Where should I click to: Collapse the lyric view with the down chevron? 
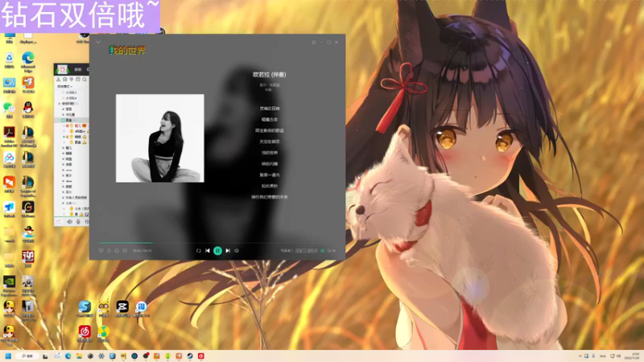click(98, 42)
